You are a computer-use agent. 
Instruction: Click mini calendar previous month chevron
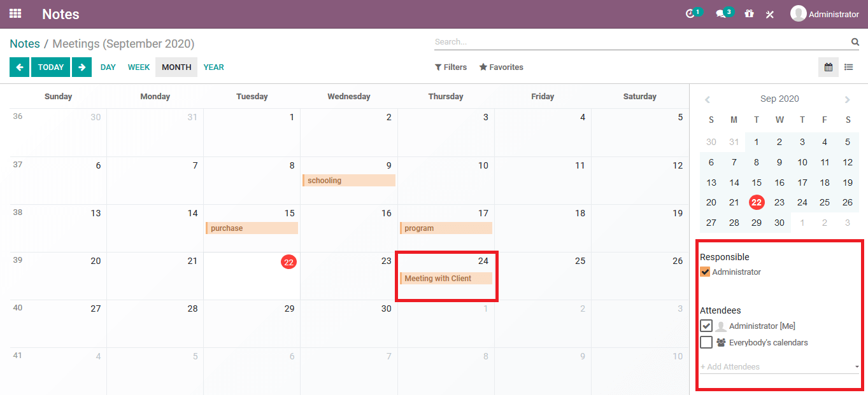pyautogui.click(x=707, y=99)
